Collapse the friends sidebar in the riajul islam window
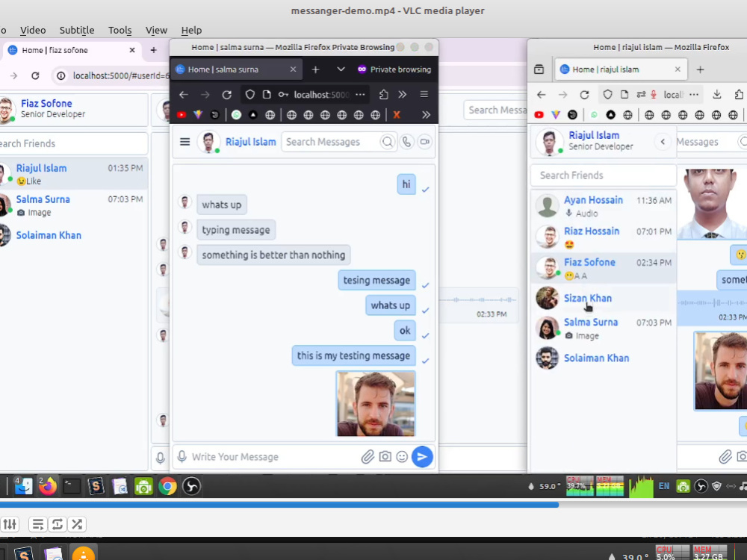 coord(663,141)
